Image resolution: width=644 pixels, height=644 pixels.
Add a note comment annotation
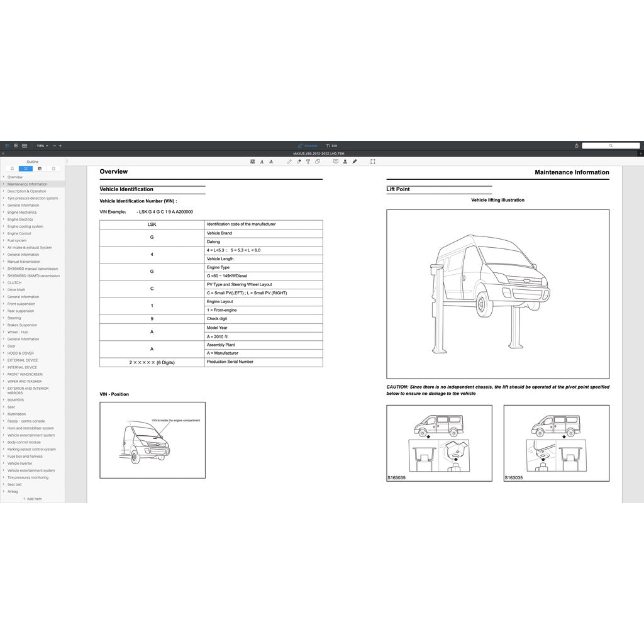pyautogui.click(x=336, y=162)
